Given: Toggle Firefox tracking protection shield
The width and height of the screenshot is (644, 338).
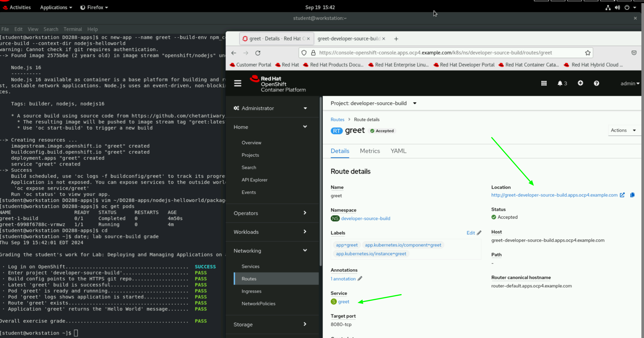Looking at the screenshot, I should pyautogui.click(x=304, y=53).
